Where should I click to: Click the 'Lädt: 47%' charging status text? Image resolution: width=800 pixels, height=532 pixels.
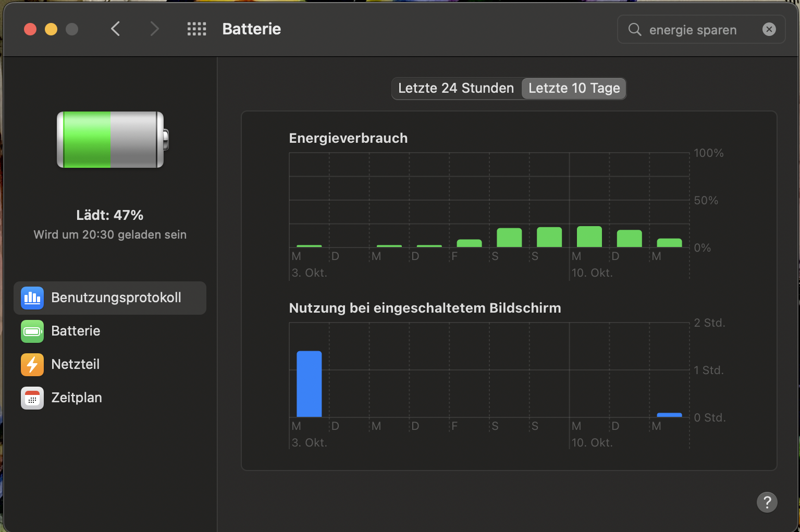[x=109, y=215]
